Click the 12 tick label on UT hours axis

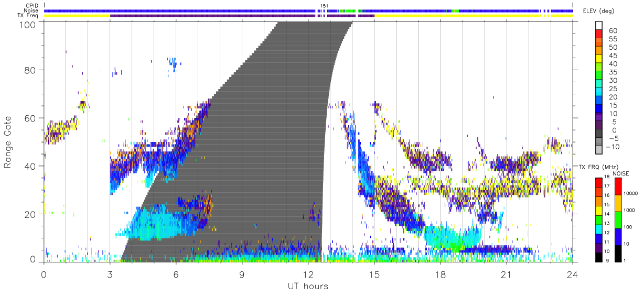(x=308, y=274)
